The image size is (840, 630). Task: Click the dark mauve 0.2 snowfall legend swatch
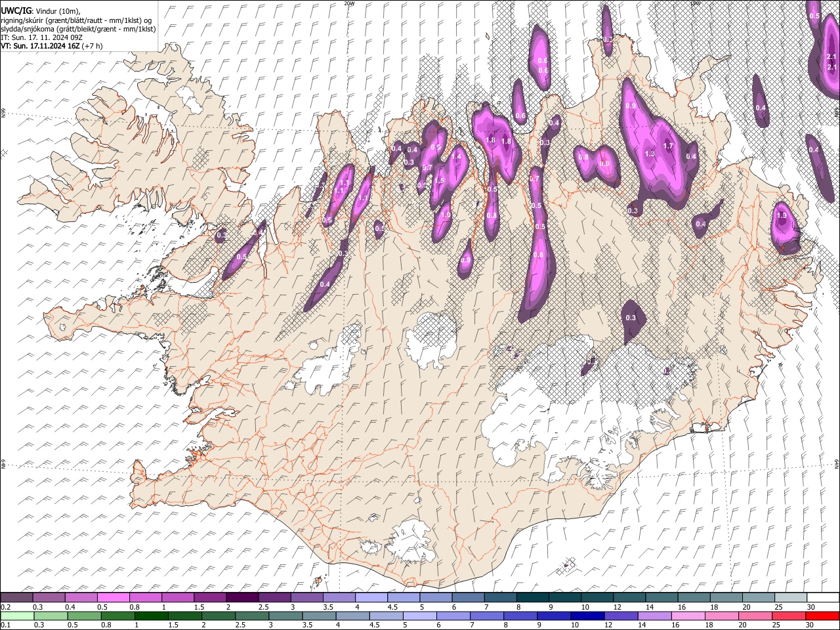point(16,597)
